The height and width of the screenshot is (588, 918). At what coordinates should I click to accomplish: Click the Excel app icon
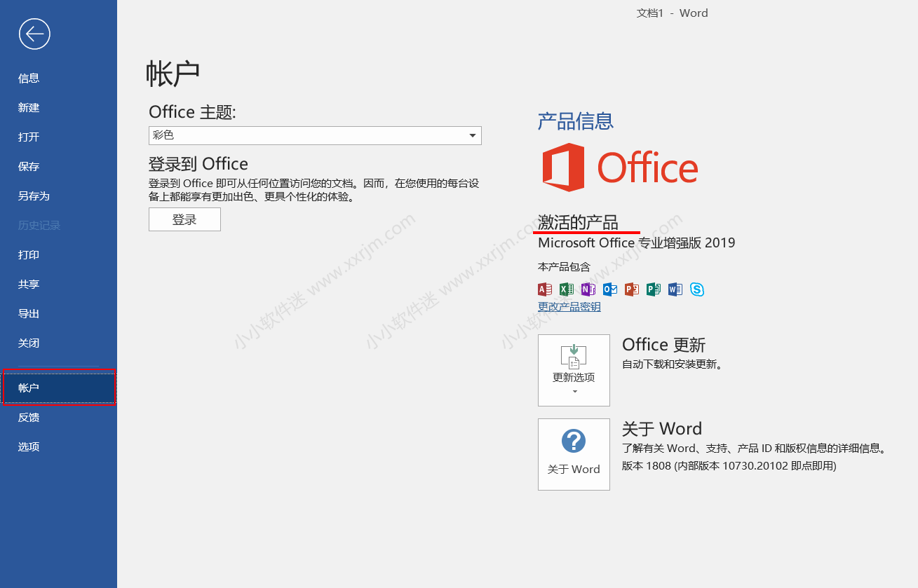567,289
